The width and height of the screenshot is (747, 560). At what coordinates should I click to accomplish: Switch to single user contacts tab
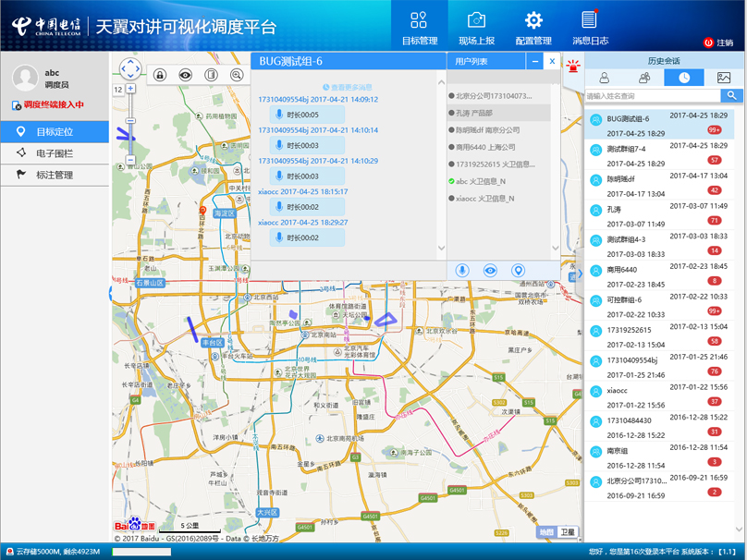tap(604, 78)
